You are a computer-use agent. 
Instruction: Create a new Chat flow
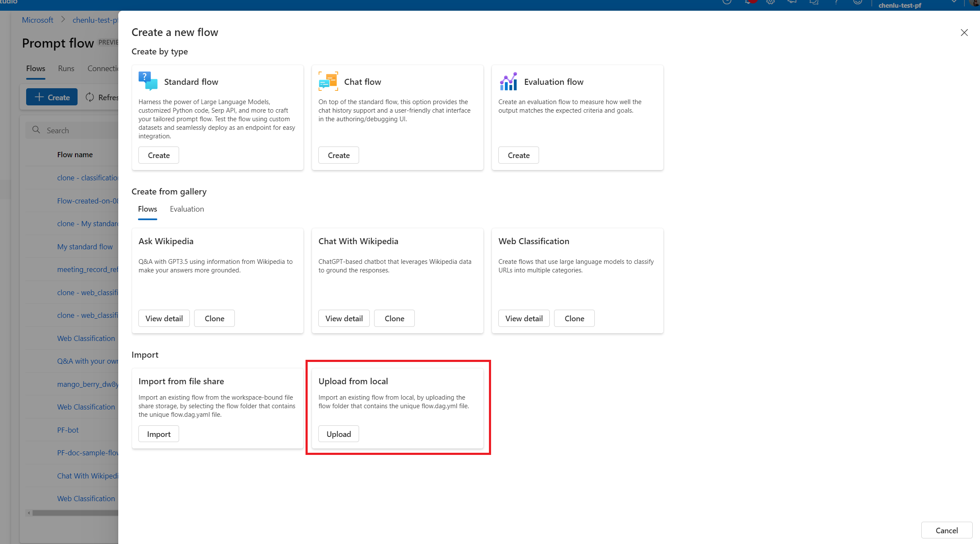pos(339,155)
